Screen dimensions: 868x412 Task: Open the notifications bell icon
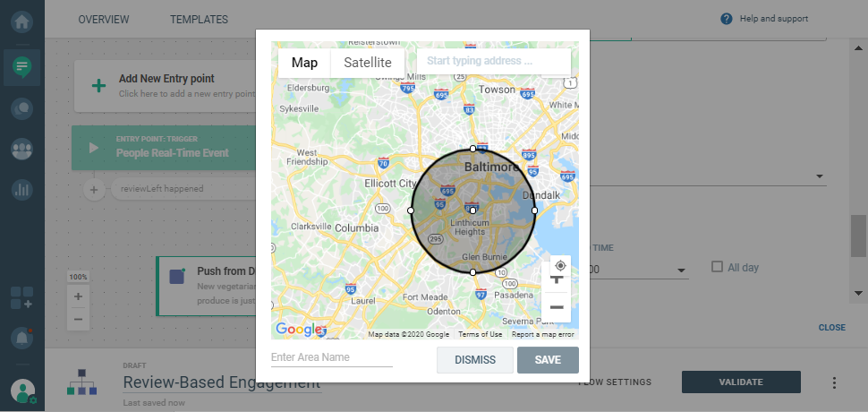coord(22,338)
